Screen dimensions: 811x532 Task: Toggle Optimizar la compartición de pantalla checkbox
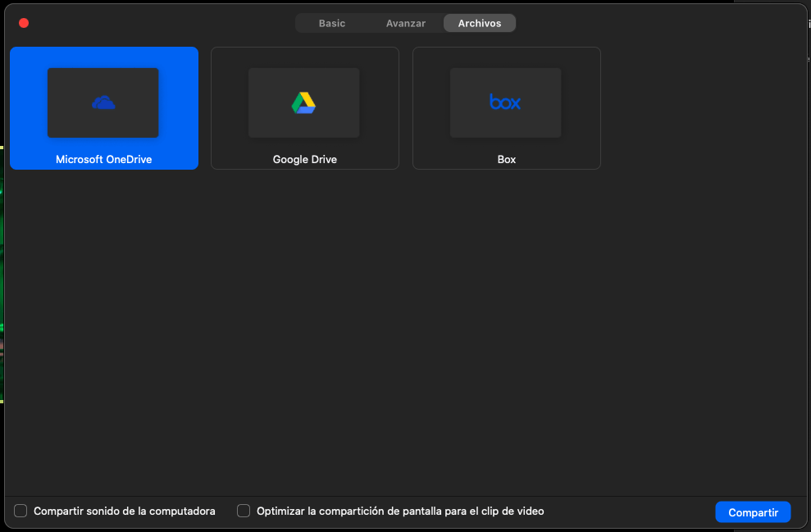point(244,512)
